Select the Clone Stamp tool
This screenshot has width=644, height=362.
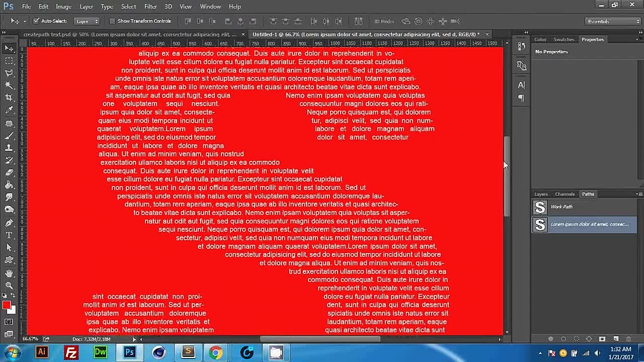9,148
